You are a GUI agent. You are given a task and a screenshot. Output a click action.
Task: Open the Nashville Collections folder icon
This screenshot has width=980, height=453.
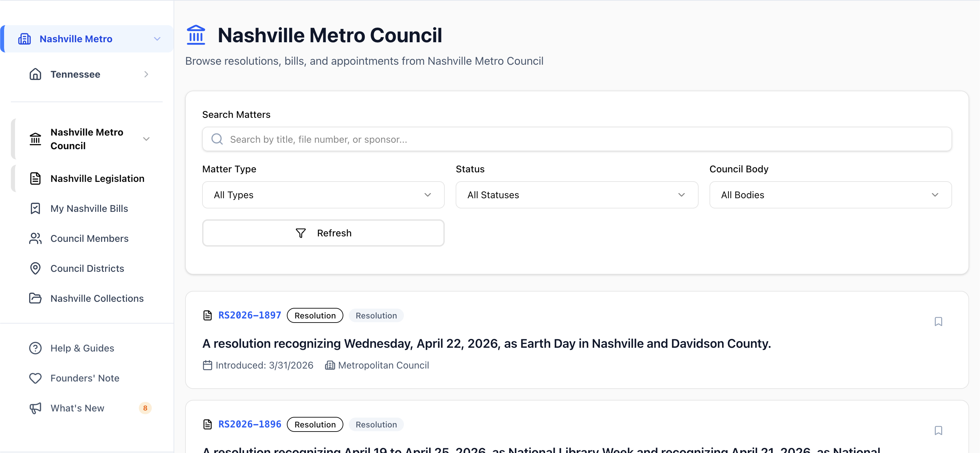[x=35, y=298]
